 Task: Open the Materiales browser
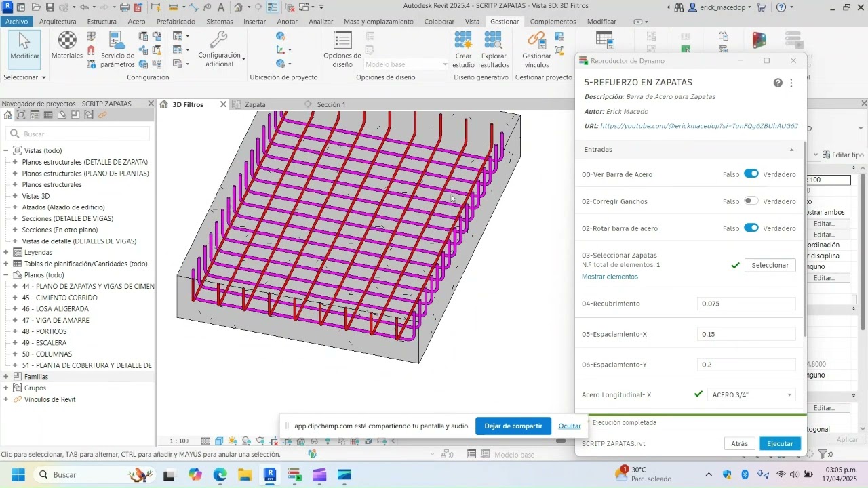pyautogui.click(x=67, y=45)
